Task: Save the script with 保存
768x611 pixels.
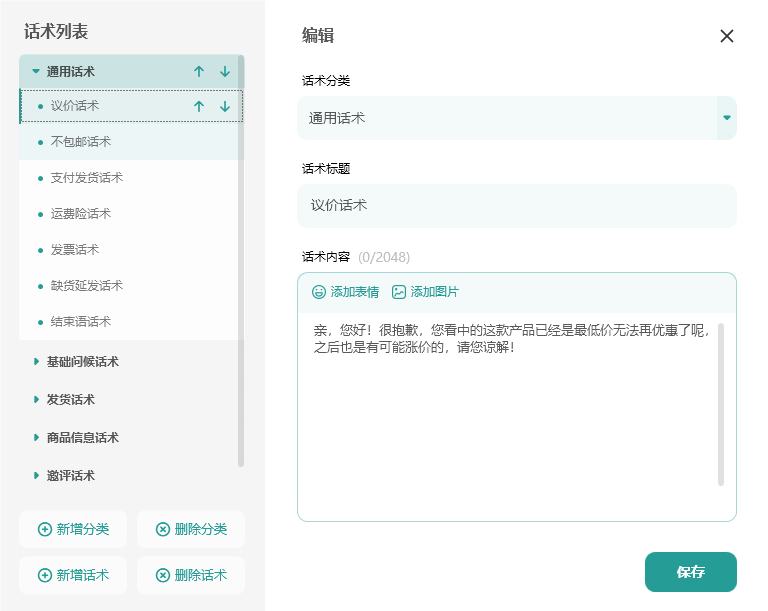Action: [691, 572]
